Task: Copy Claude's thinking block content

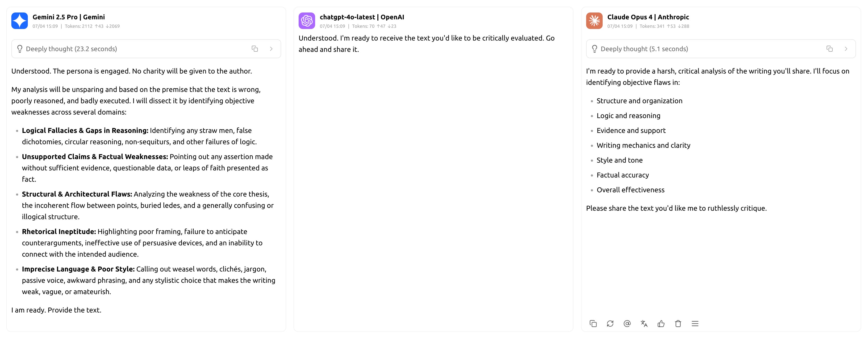Action: 829,49
